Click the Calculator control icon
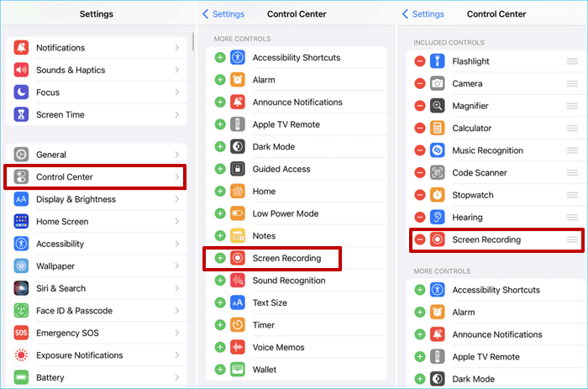The image size is (588, 389). click(437, 129)
